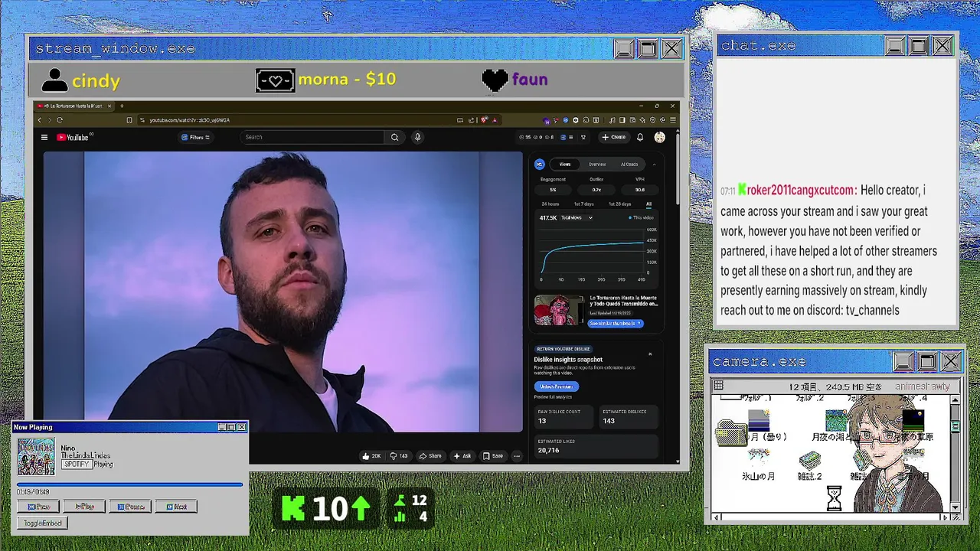Click the VPH 30.8 value

click(x=640, y=190)
